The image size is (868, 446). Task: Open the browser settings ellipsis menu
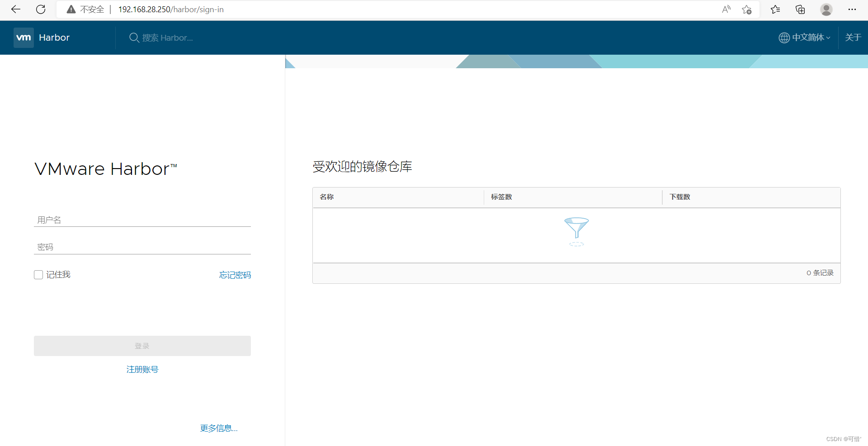pos(852,9)
